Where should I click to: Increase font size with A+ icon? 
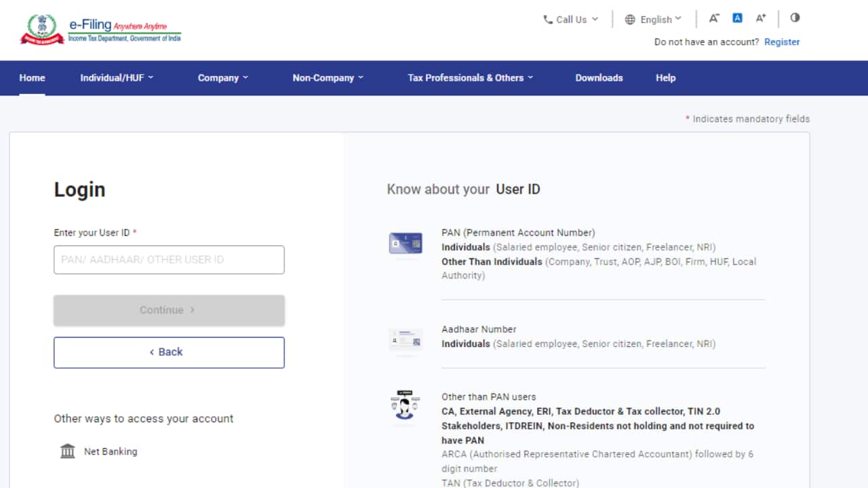761,18
